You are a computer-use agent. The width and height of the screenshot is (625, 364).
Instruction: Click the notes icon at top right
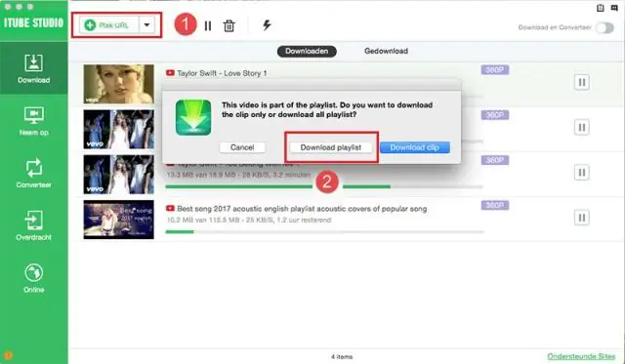(601, 8)
